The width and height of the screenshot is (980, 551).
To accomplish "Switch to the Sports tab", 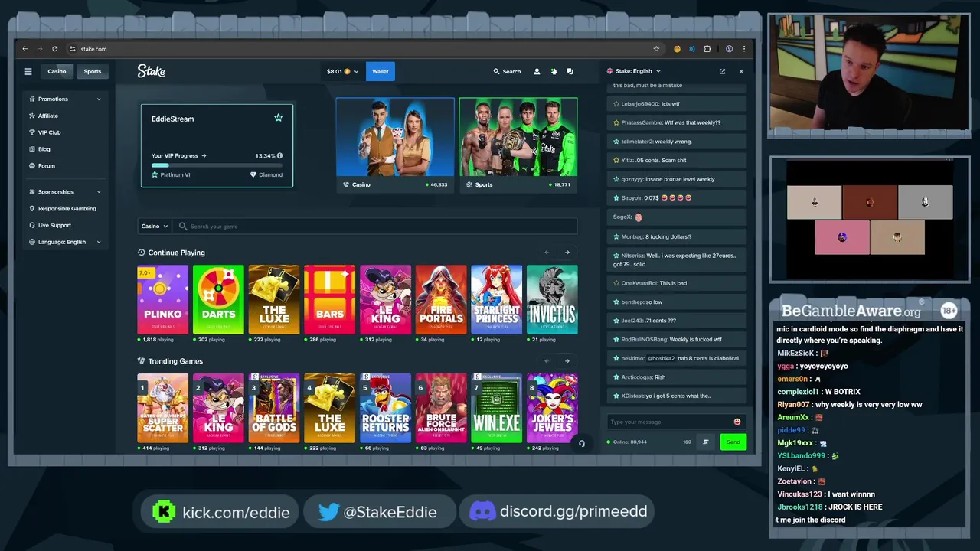I will coord(93,72).
